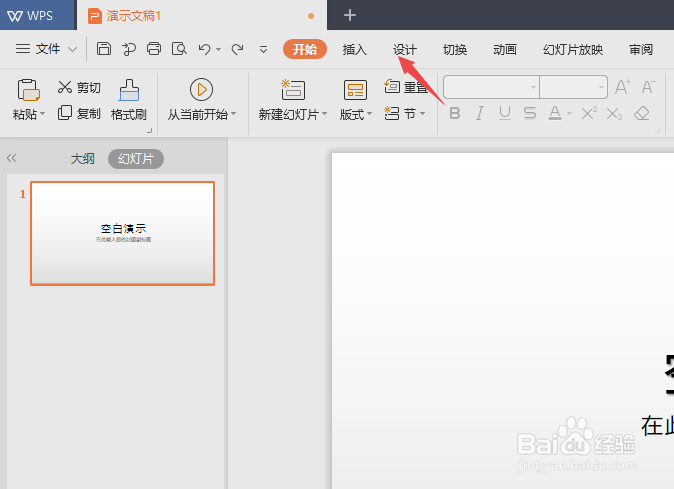Viewport: 674px width, 489px height.
Task: Expand the 粘贴 options dropdown
Action: click(x=43, y=114)
